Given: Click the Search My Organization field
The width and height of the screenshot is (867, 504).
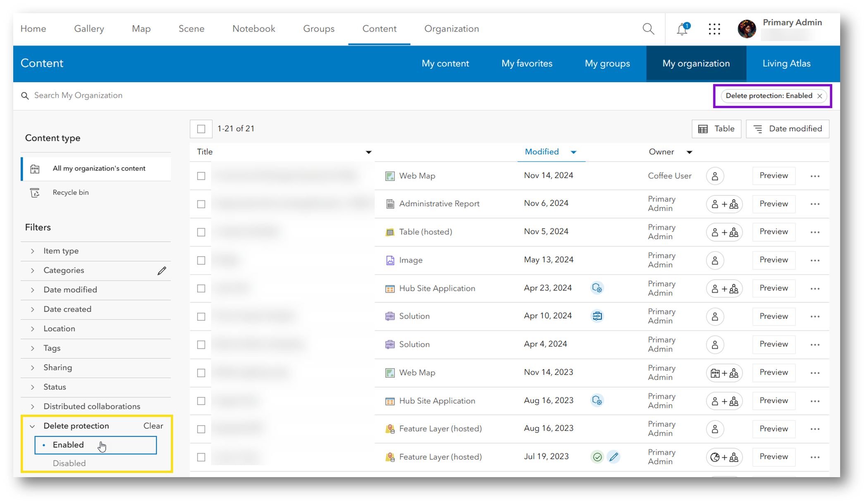Looking at the screenshot, I should coord(78,95).
